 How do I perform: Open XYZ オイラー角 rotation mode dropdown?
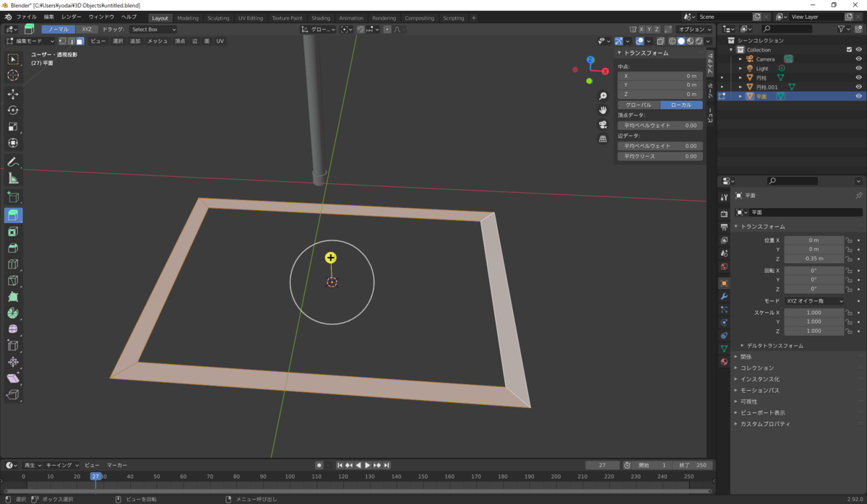pos(815,300)
